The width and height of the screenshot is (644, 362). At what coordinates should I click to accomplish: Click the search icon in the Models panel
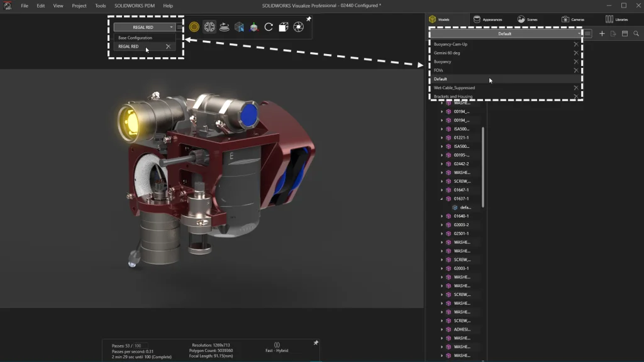pos(636,35)
